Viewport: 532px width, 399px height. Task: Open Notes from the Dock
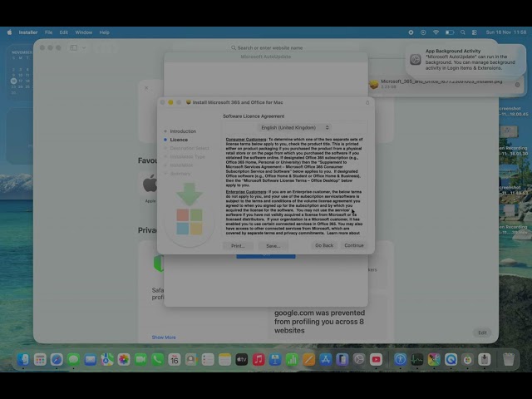224,360
